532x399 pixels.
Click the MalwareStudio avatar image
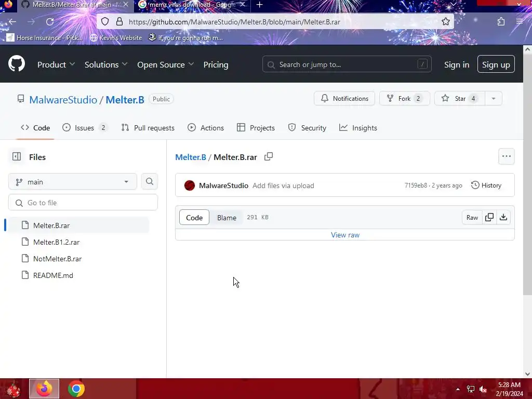pyautogui.click(x=189, y=185)
